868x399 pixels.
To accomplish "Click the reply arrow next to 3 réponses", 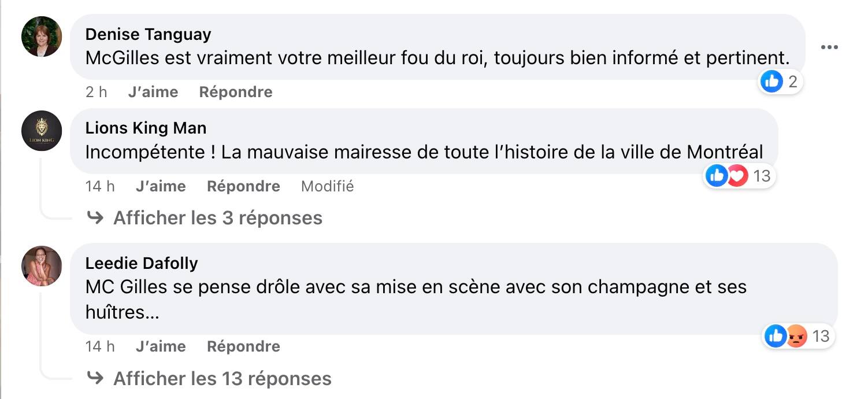I will point(95,218).
